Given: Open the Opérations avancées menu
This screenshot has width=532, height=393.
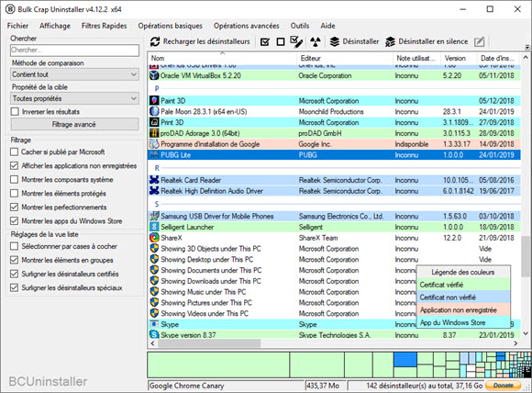Looking at the screenshot, I should click(x=247, y=26).
